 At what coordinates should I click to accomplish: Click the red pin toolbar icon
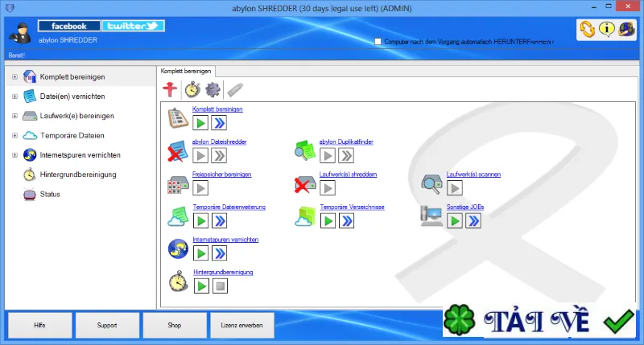(170, 89)
